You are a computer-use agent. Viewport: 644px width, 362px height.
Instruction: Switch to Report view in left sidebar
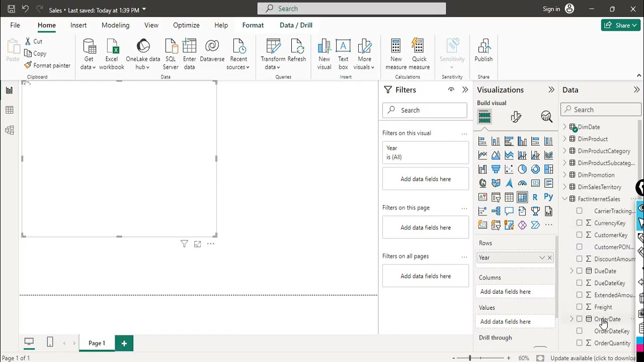(9, 90)
